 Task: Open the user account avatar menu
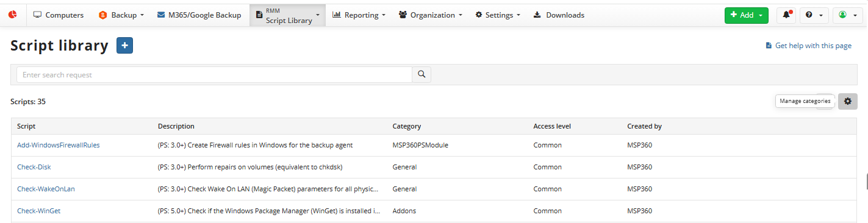pyautogui.click(x=848, y=15)
